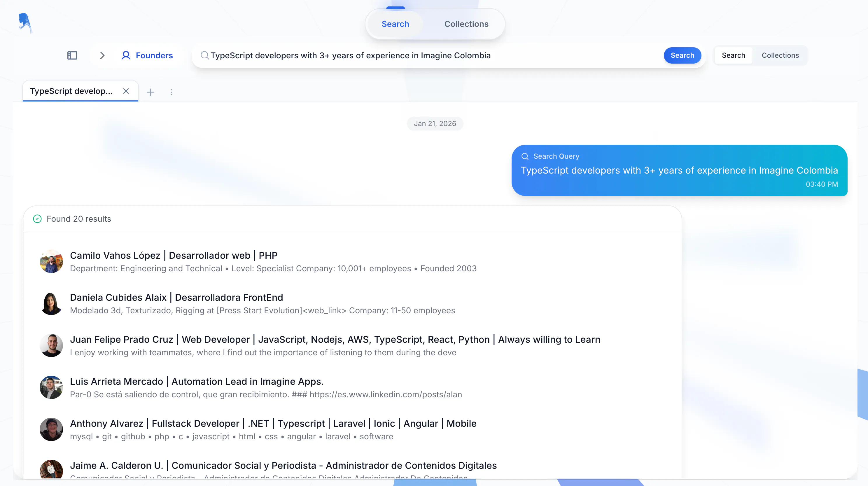Focus the TypeScript developers search input
This screenshot has height=486, width=868.
(435, 55)
